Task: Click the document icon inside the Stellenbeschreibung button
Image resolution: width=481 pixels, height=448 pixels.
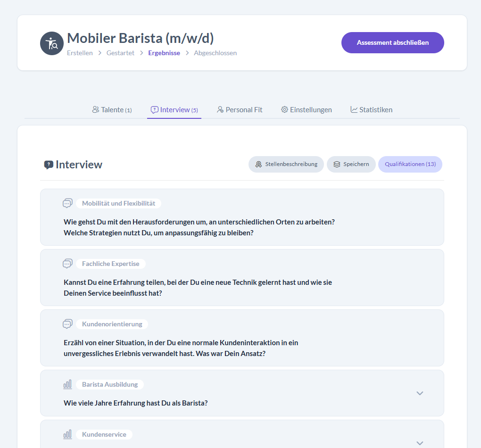Action: [258, 164]
